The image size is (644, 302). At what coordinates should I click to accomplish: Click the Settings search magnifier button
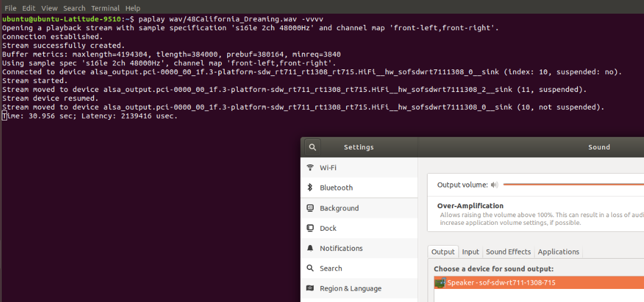pyautogui.click(x=312, y=147)
